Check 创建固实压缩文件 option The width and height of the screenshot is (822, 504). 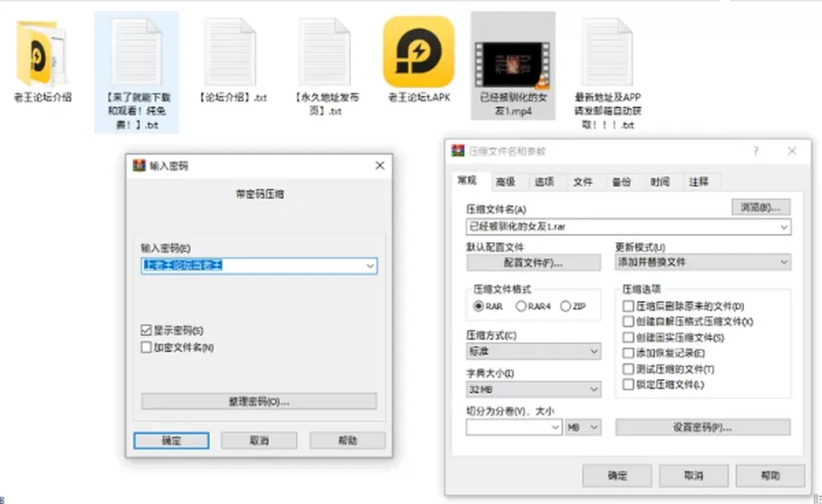[x=628, y=337]
